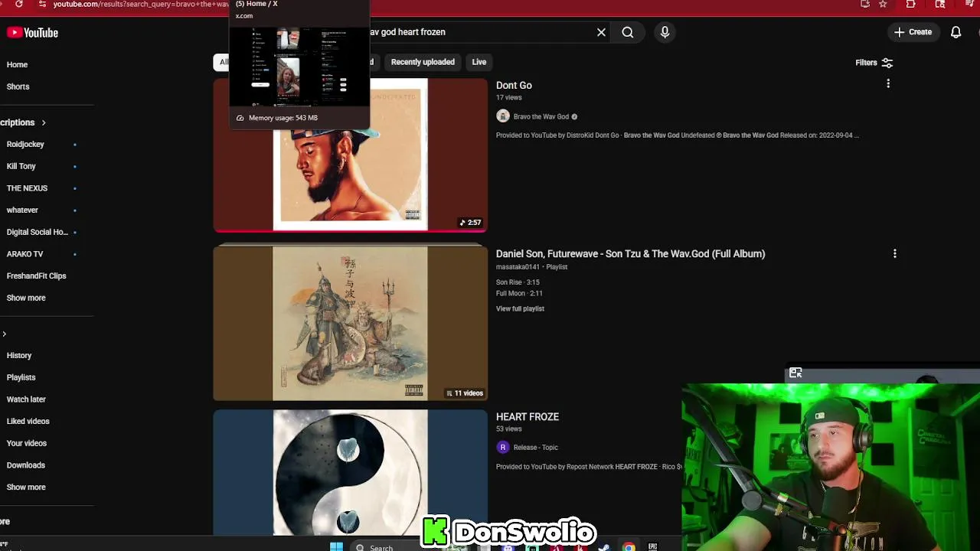980x551 pixels.
Task: Start voice search with the microphone icon
Action: [665, 32]
